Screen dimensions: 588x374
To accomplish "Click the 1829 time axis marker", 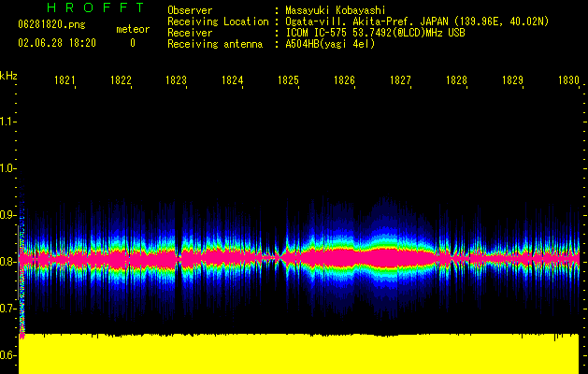I will 512,80.
